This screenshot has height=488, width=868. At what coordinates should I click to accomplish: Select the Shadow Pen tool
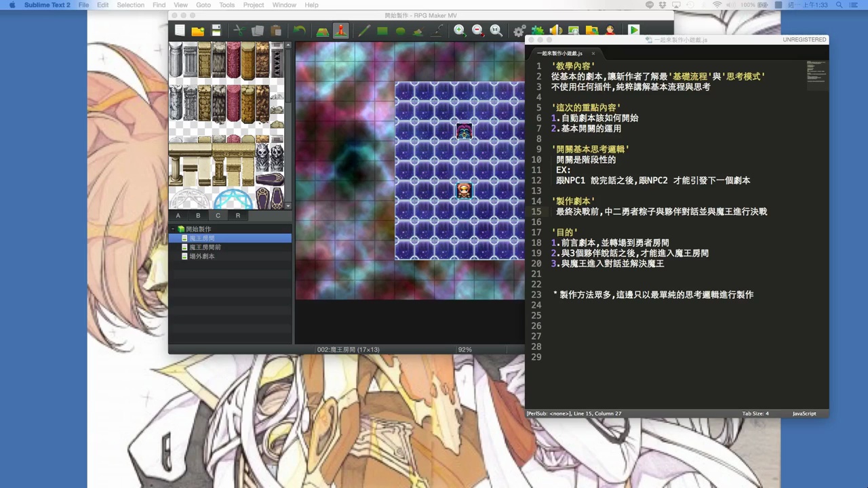(437, 30)
